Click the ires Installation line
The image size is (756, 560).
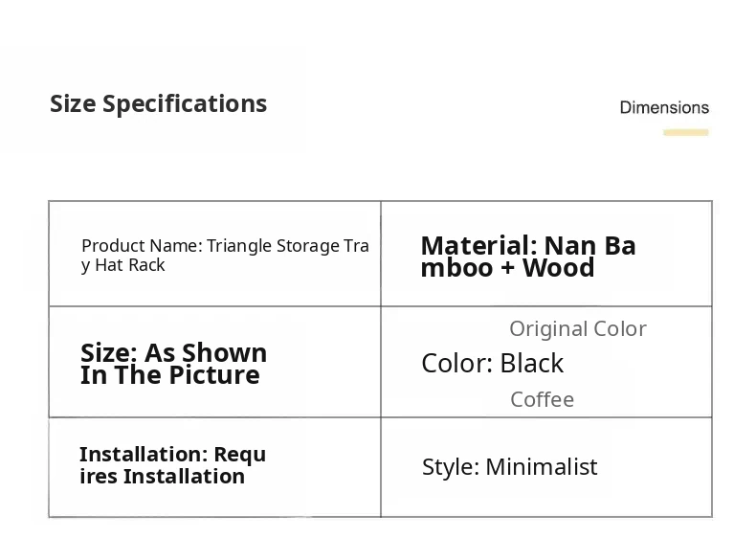click(x=162, y=477)
